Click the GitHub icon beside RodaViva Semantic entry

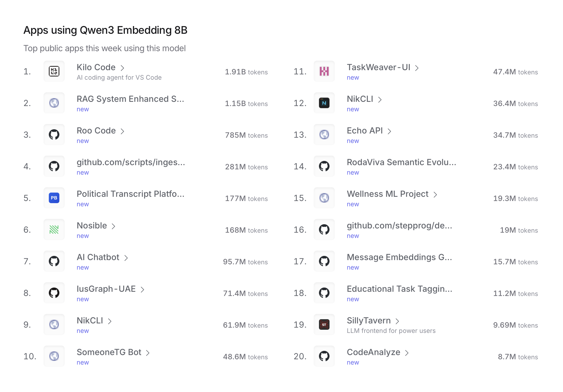[x=324, y=166]
